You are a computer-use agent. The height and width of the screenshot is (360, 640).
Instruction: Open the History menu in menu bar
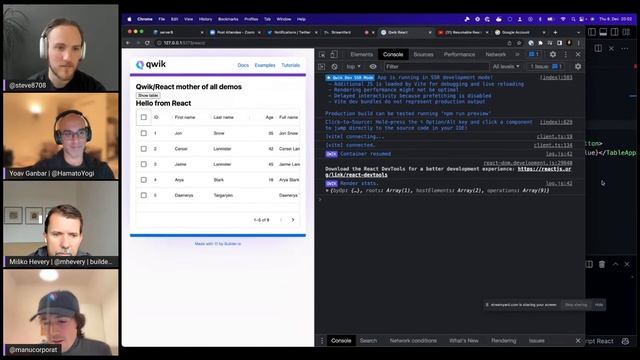[x=205, y=19]
